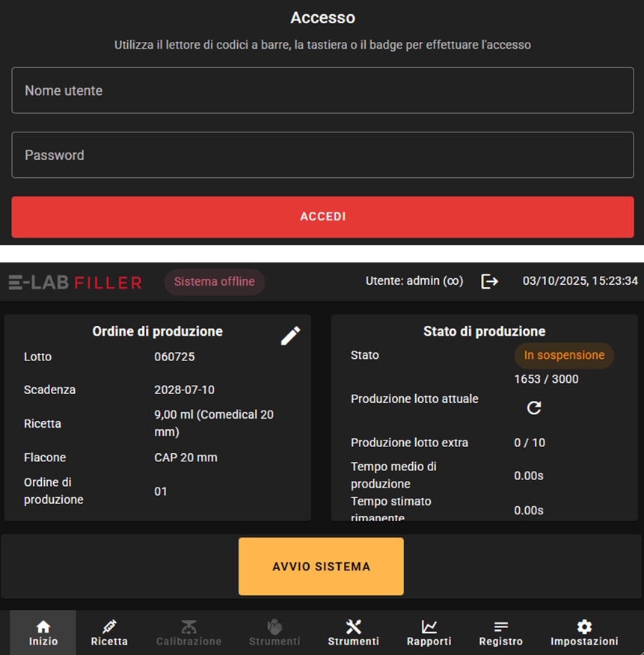Click the In sospensione status badge
The width and height of the screenshot is (644, 655).
point(564,355)
